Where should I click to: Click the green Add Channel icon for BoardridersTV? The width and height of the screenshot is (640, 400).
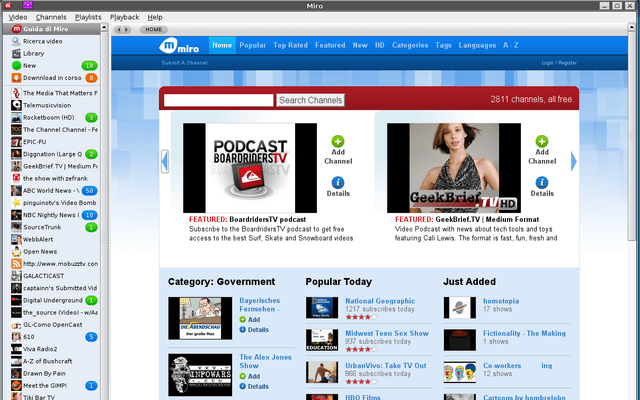[338, 141]
